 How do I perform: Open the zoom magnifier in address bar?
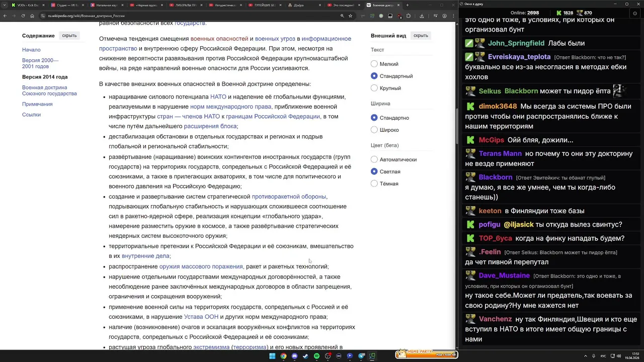coord(342,16)
